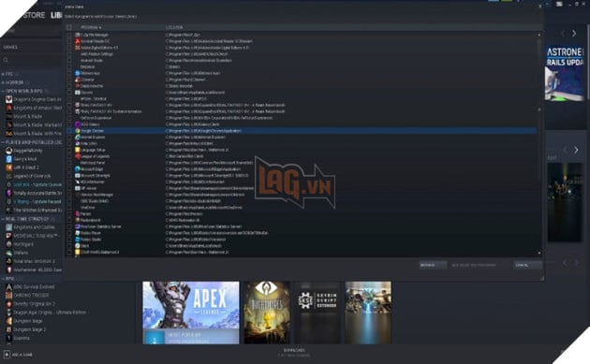The image size is (590, 364).
Task: Select the Discord icon in list
Action: point(78,93)
